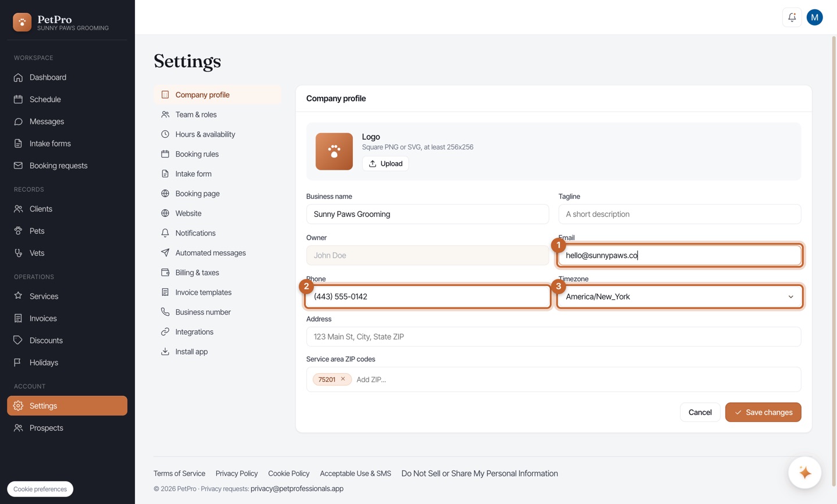837x504 pixels.
Task: Open the user avatar M menu
Action: (815, 17)
